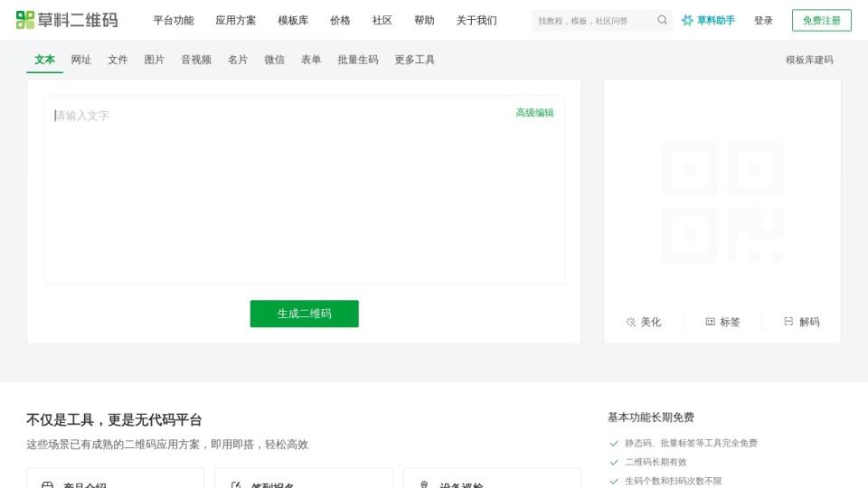This screenshot has width=868, height=488.
Task: Switch to the 网址 tab
Action: (x=80, y=60)
